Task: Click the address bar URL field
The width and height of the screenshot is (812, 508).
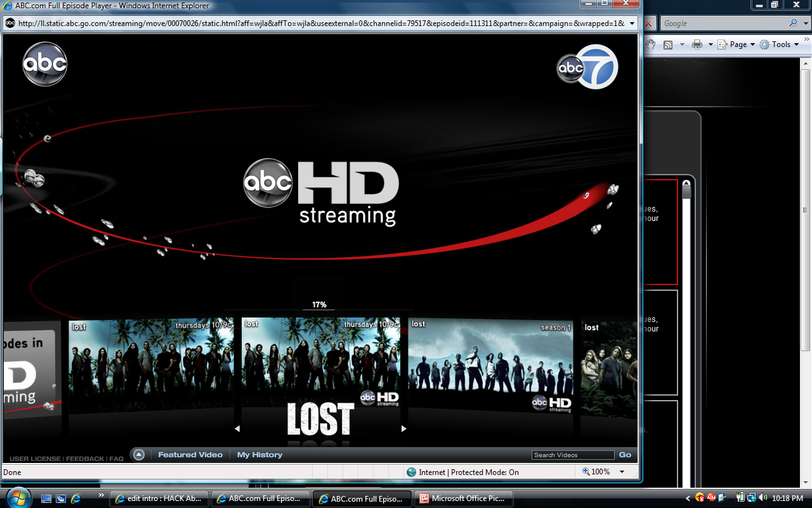Action: [321, 23]
